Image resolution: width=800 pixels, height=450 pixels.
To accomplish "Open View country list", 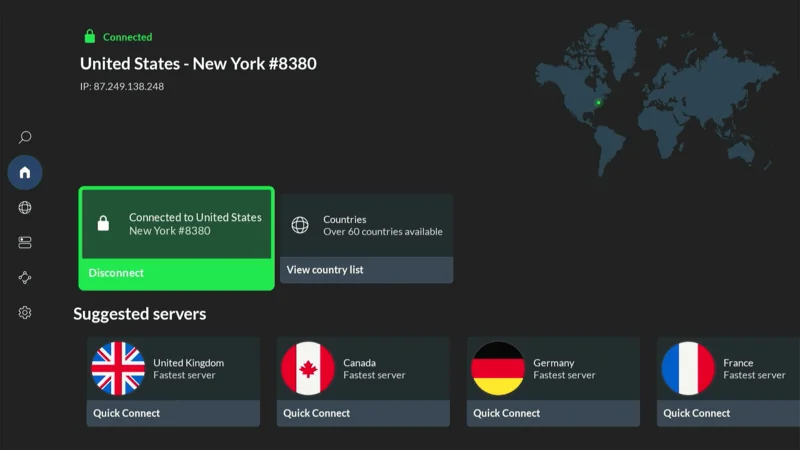I will pos(366,270).
